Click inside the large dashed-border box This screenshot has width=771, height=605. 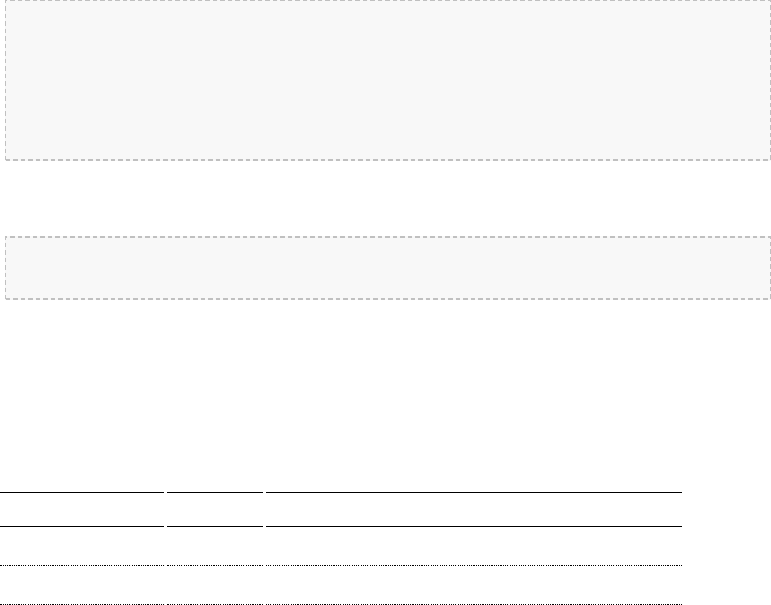tap(387, 80)
